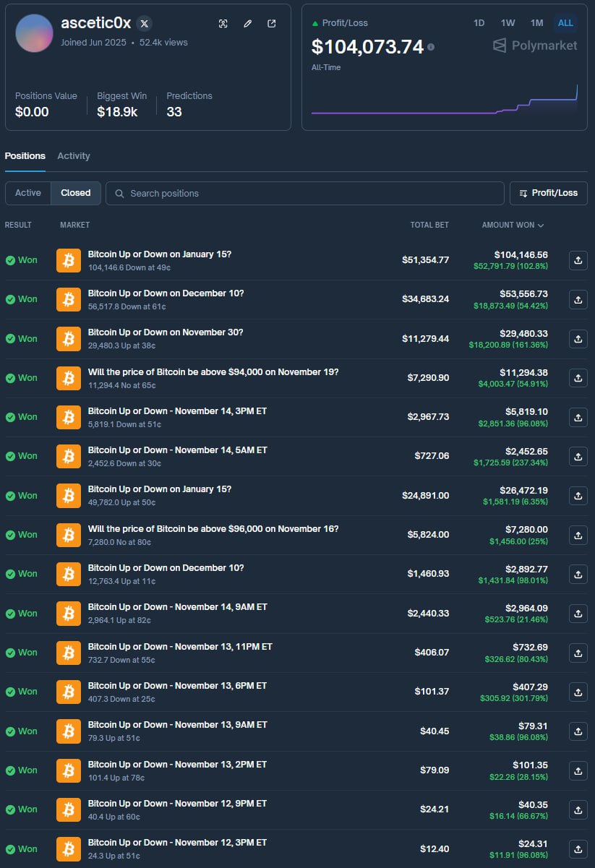Image resolution: width=595 pixels, height=868 pixels.
Task: Click the Bitcoin icon on the November 19 market
Action: 68,378
